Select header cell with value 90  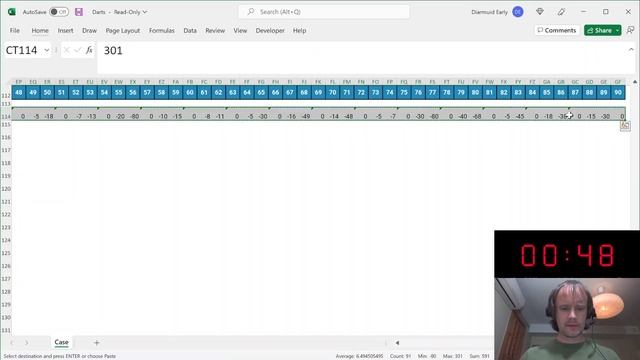618,92
